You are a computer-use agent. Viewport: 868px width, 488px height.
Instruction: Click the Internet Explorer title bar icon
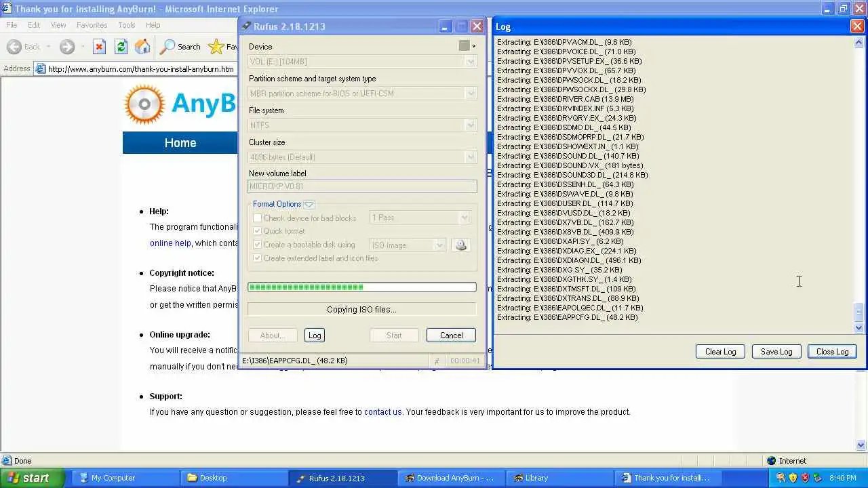pos(7,9)
